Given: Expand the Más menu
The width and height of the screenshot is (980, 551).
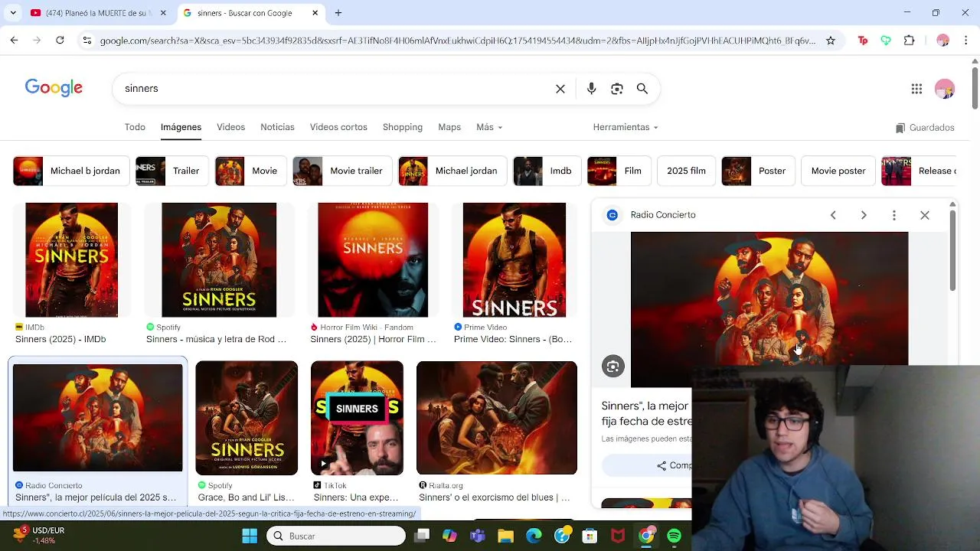Looking at the screenshot, I should coord(489,127).
